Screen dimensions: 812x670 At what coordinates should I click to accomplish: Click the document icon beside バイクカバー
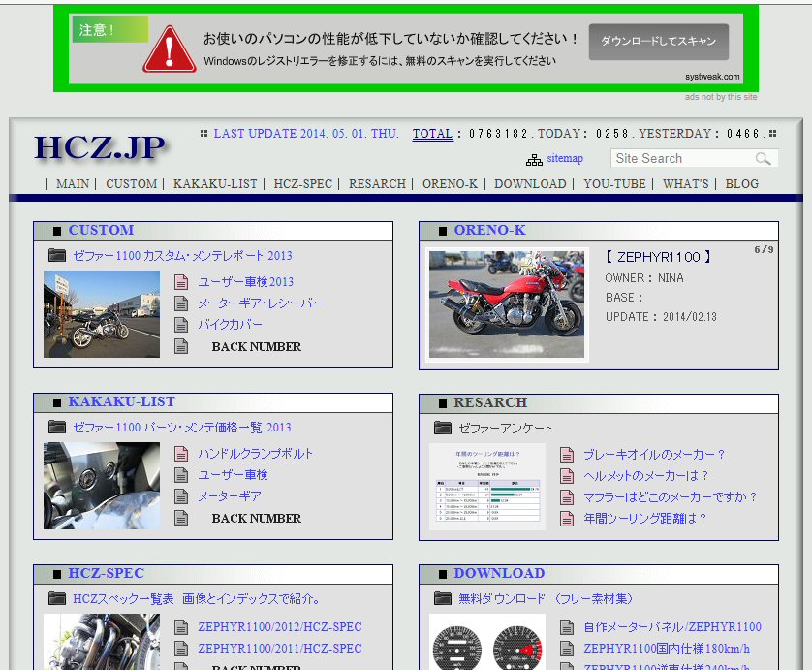coord(181,325)
